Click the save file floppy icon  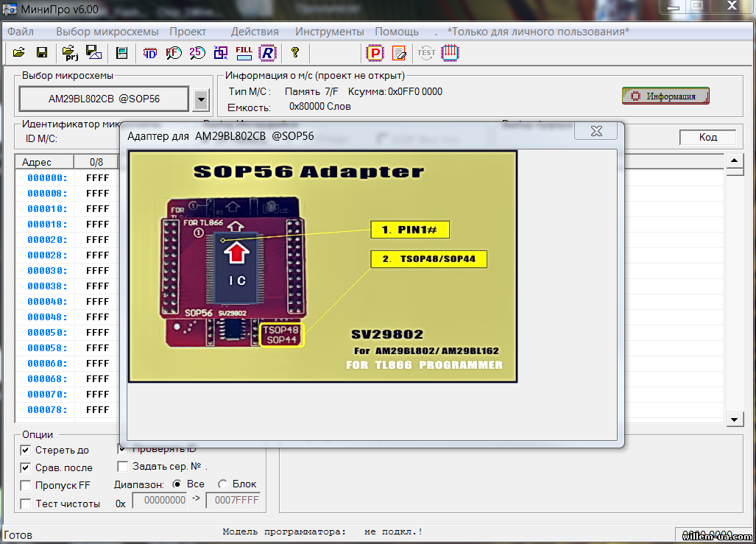click(42, 52)
